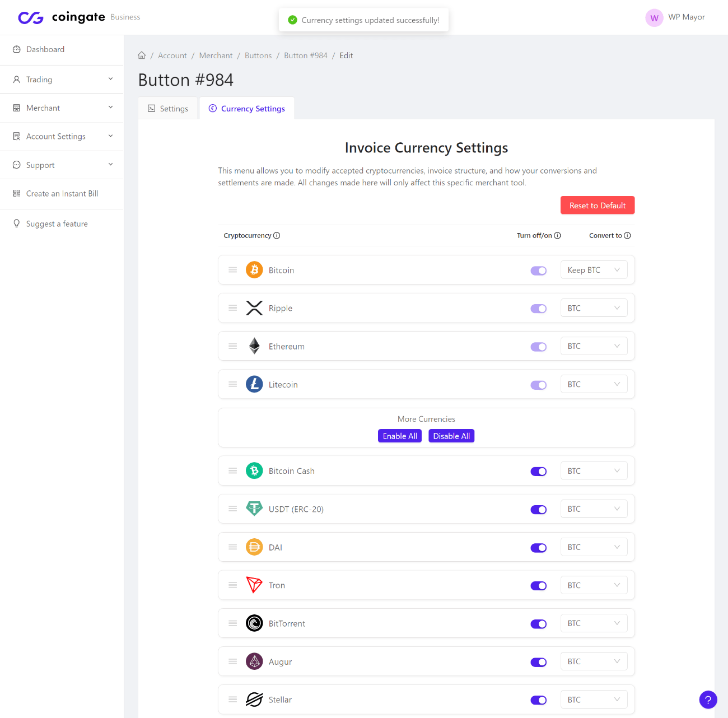728x718 pixels.
Task: Open the Convert to dropdown for Stellar
Action: click(594, 699)
